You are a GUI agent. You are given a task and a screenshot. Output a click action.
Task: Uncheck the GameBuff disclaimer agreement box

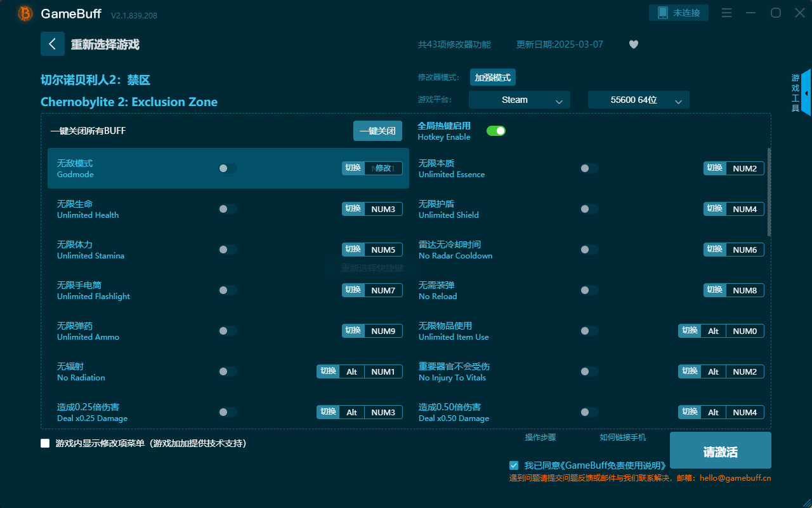pos(514,465)
